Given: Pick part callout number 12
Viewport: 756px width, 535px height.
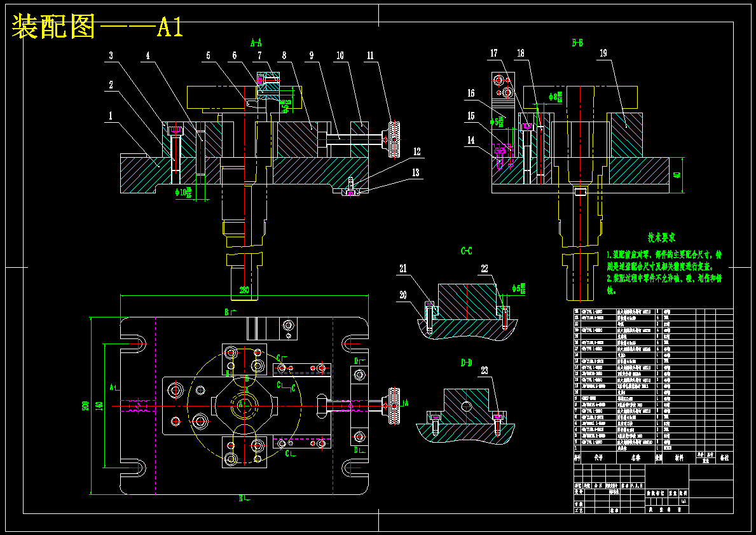Looking at the screenshot, I should [x=416, y=151].
